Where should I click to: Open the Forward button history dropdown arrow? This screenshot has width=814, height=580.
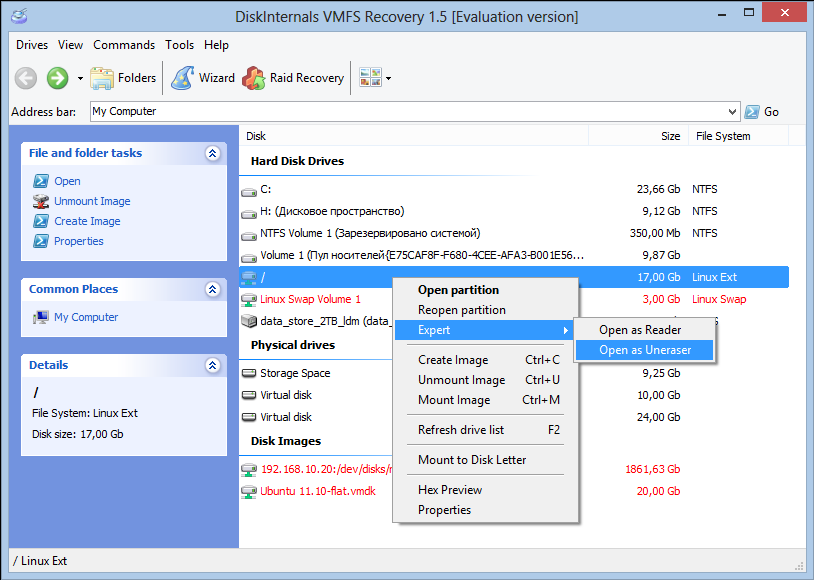click(x=80, y=79)
